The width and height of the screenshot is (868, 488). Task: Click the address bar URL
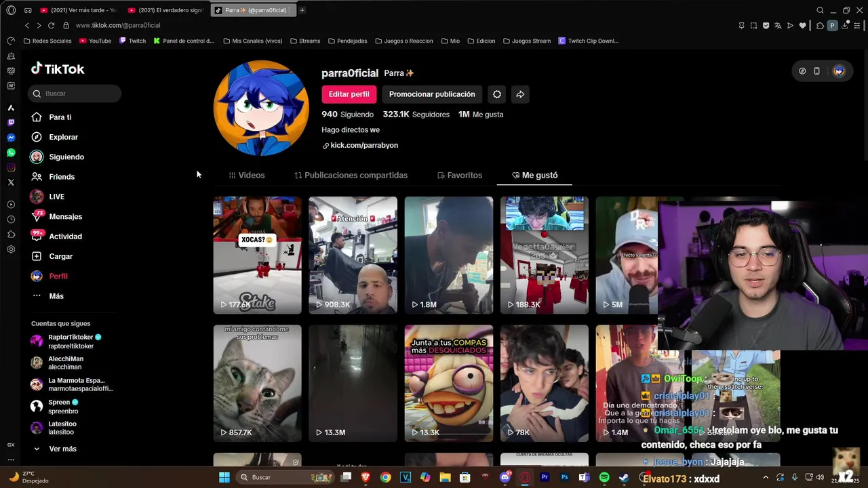pos(118,25)
